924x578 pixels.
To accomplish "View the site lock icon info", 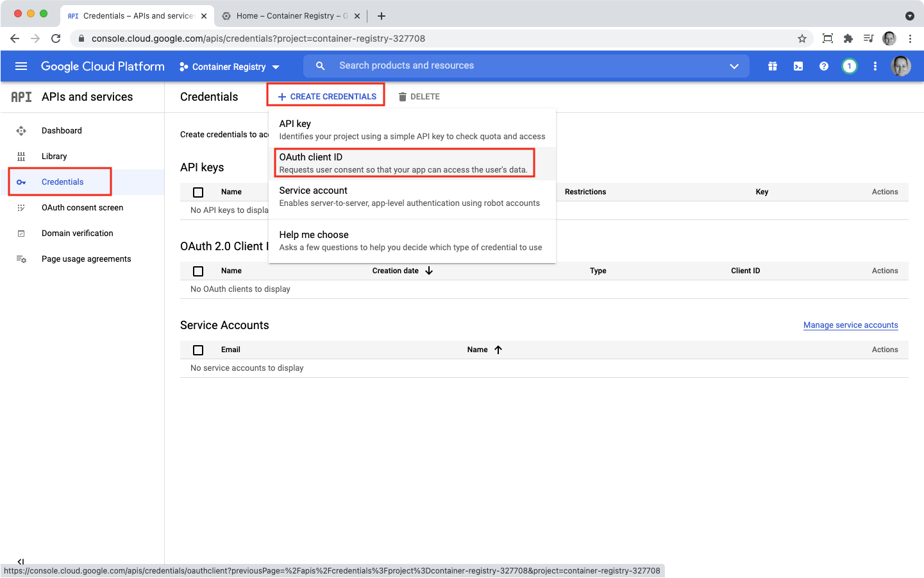I will [x=81, y=38].
